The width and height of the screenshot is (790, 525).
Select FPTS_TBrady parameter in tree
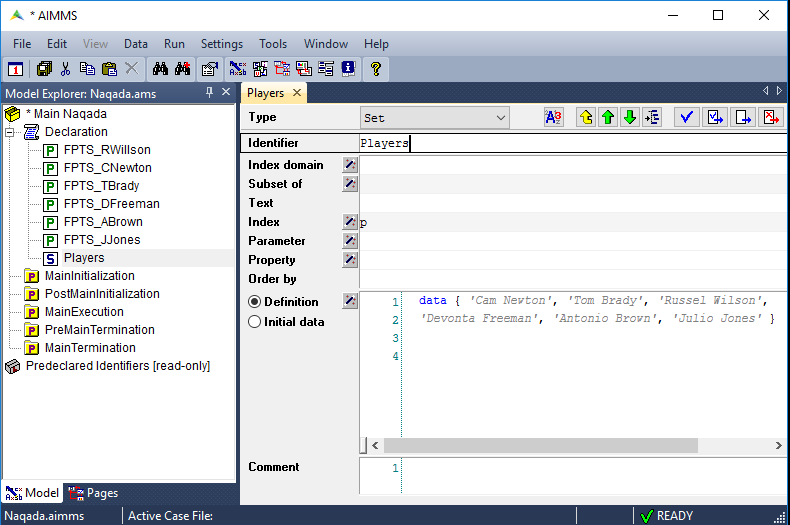[101, 186]
